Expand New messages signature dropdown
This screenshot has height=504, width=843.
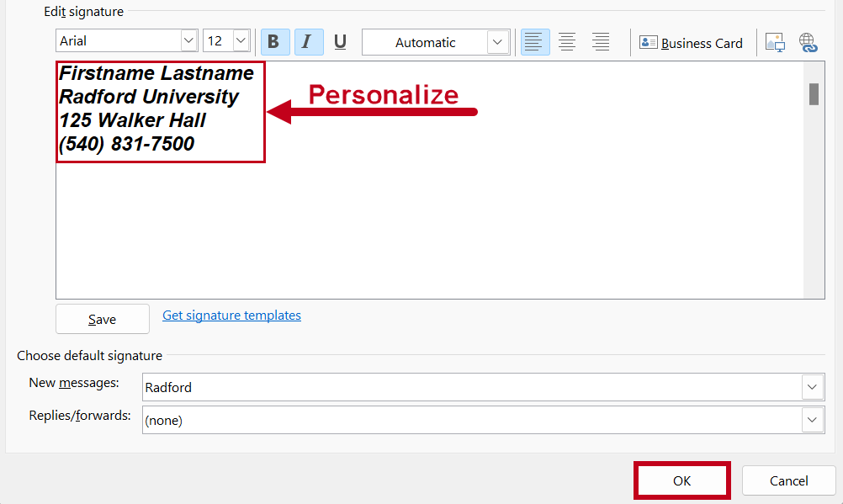[x=812, y=387]
